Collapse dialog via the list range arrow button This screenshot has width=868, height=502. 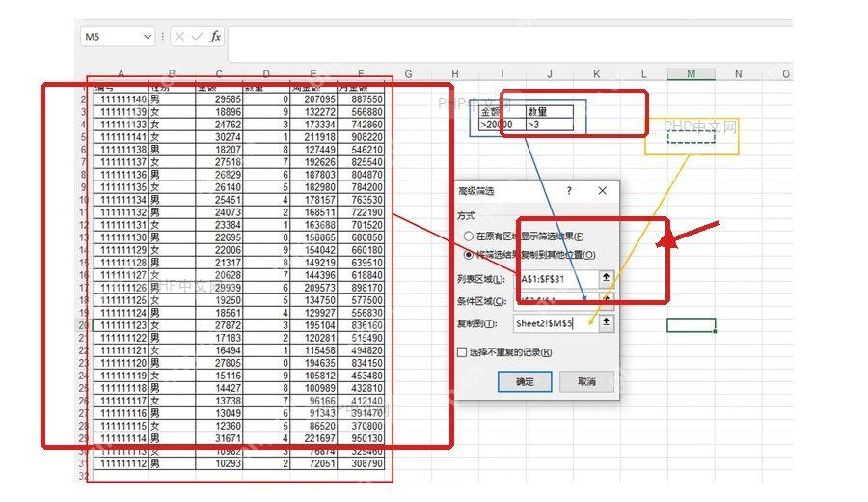click(x=607, y=278)
